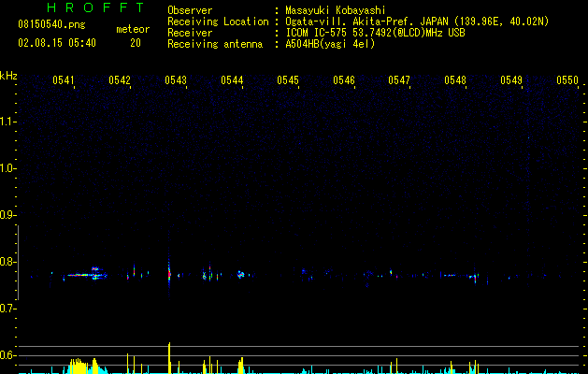Click observer name Masayuki Kobayashi
588x374 pixels.
pos(336,10)
